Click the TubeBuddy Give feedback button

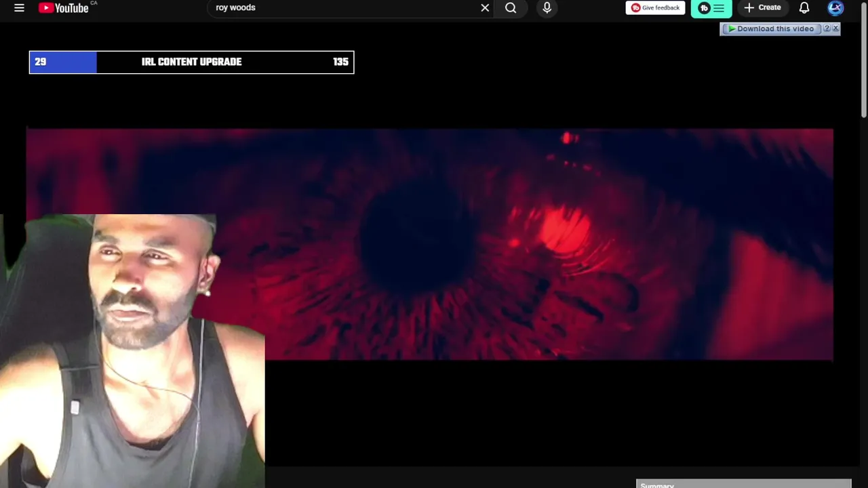(655, 8)
